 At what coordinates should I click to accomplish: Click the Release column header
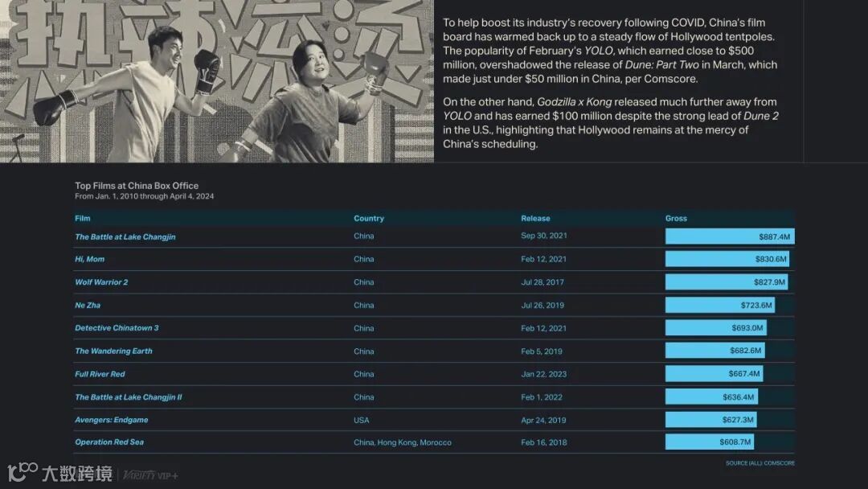click(x=535, y=218)
